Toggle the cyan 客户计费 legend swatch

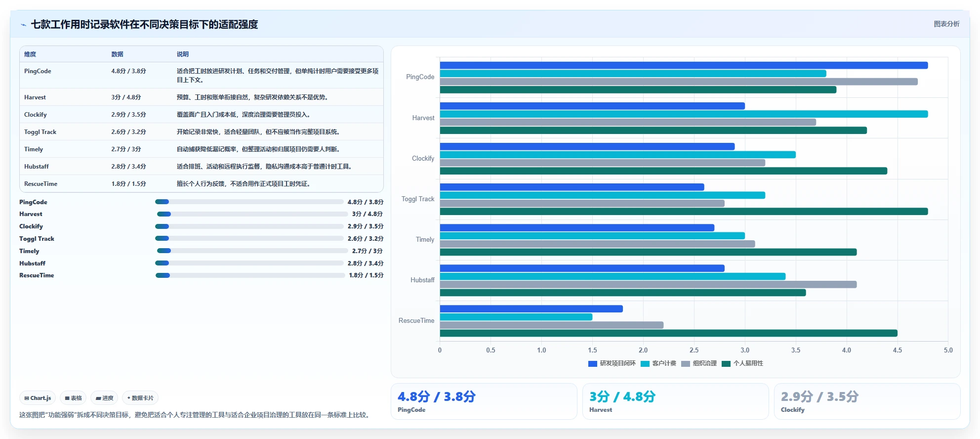click(x=645, y=363)
